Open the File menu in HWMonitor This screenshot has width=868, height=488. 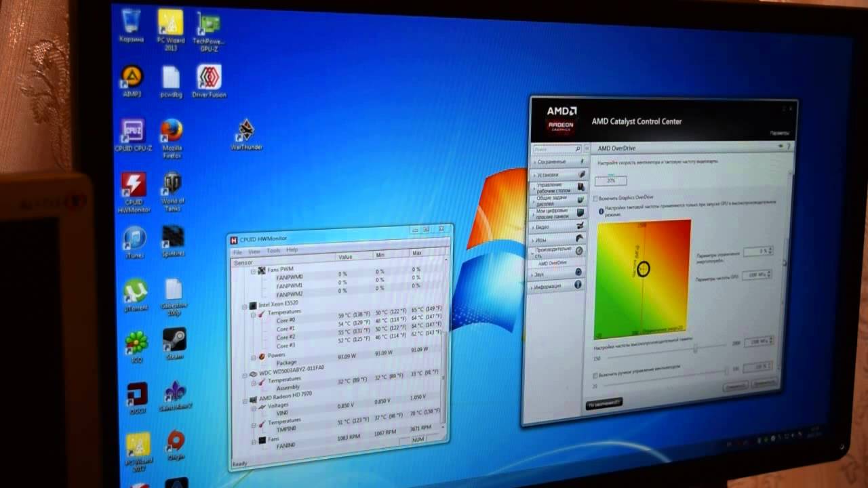pos(237,251)
